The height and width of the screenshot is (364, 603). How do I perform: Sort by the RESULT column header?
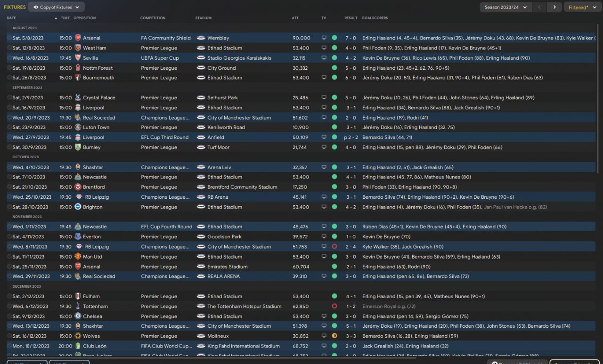(x=351, y=18)
